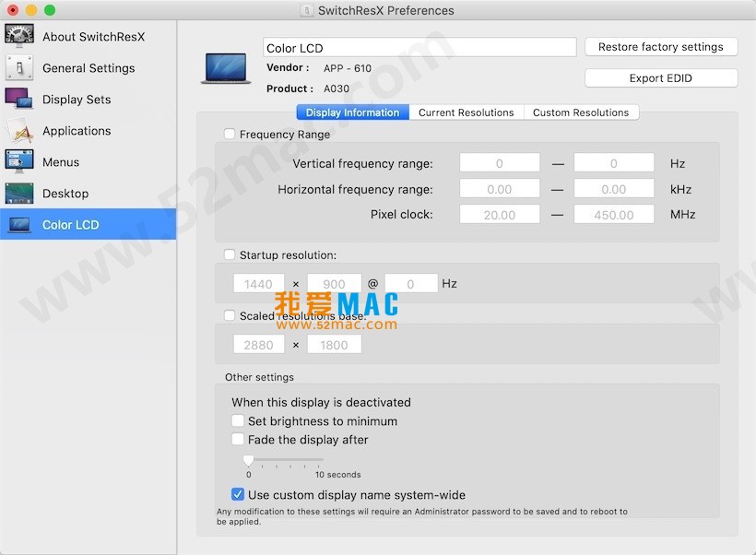
Task: Click vertical frequency minimum field
Action: (x=500, y=163)
